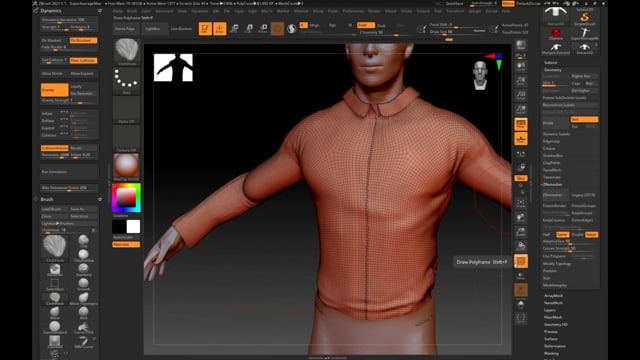Select the Rotate transform tool in top shelf
Screen dimensions: 640x360
click(x=263, y=29)
